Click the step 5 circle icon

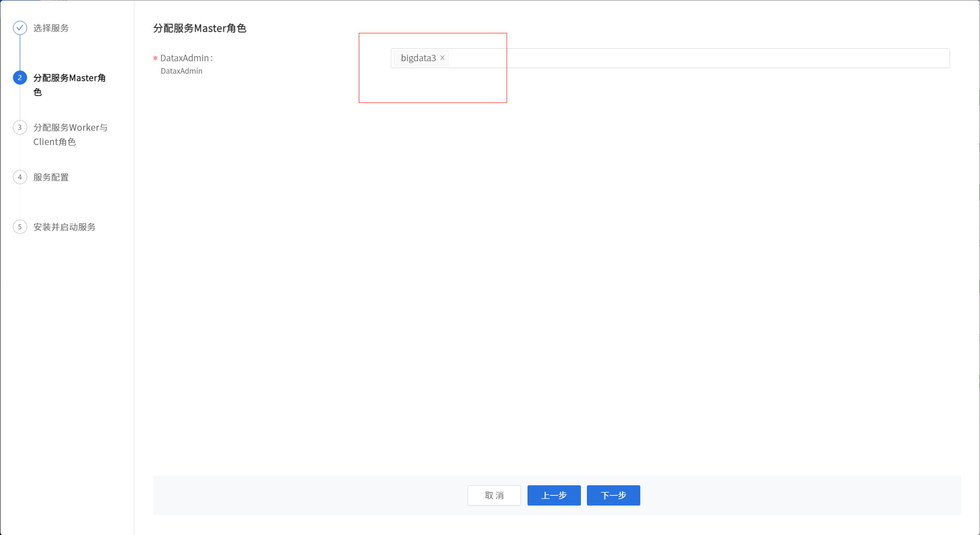pos(20,227)
